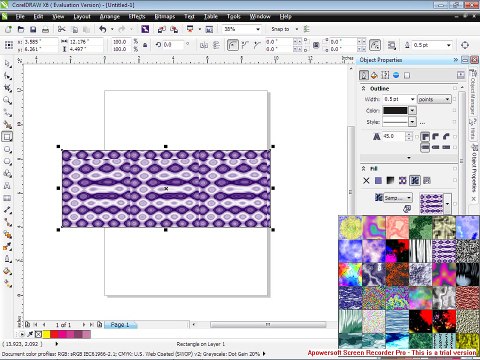Click the Cut scissors icon
The image size is (480, 360).
[62, 29]
